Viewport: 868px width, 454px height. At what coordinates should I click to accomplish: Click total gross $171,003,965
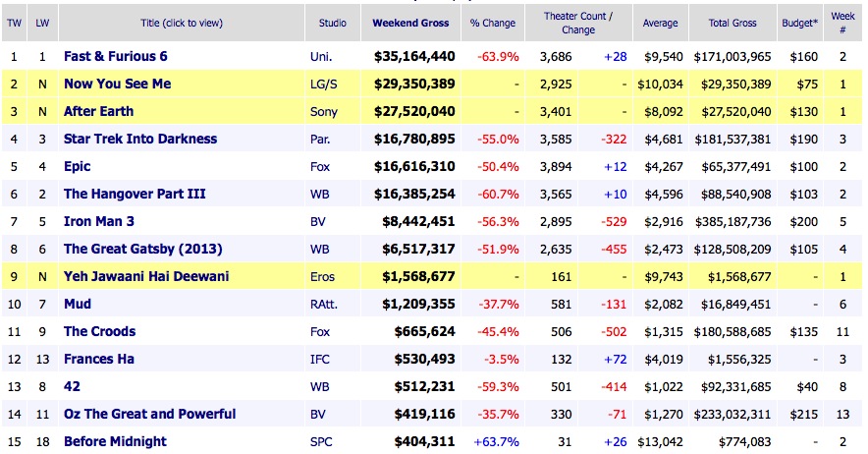pos(732,57)
